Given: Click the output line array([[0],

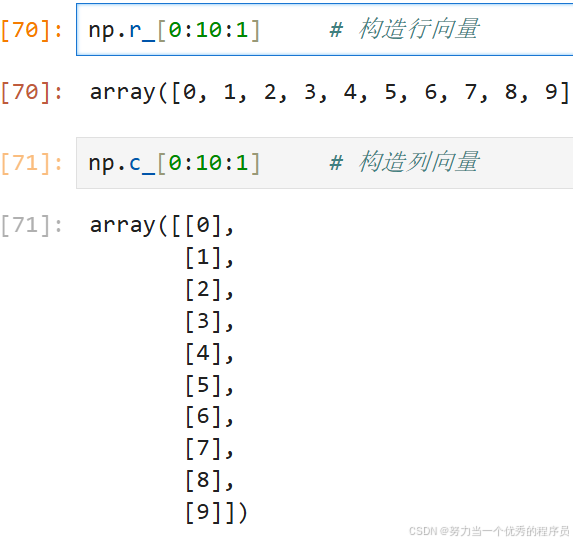Looking at the screenshot, I should coord(162,225).
